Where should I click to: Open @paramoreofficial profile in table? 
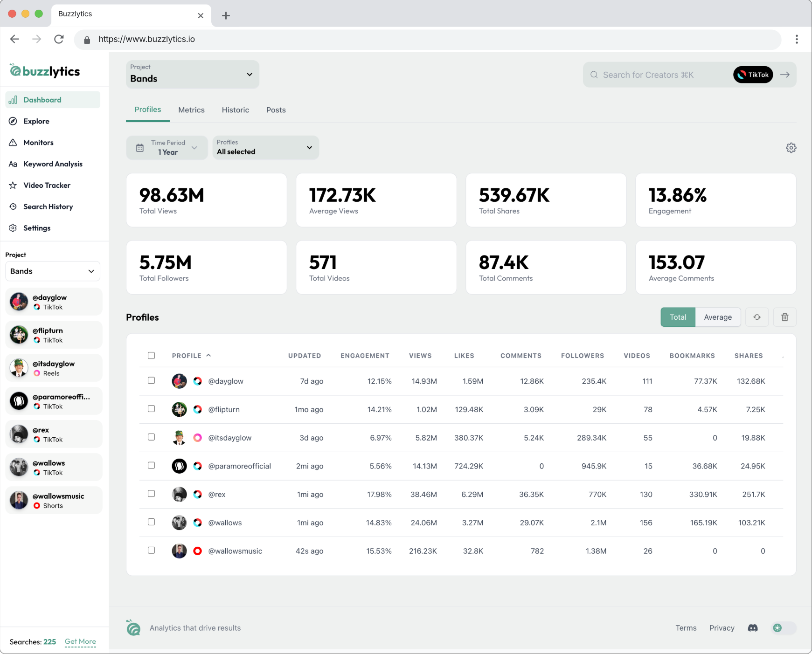(239, 466)
